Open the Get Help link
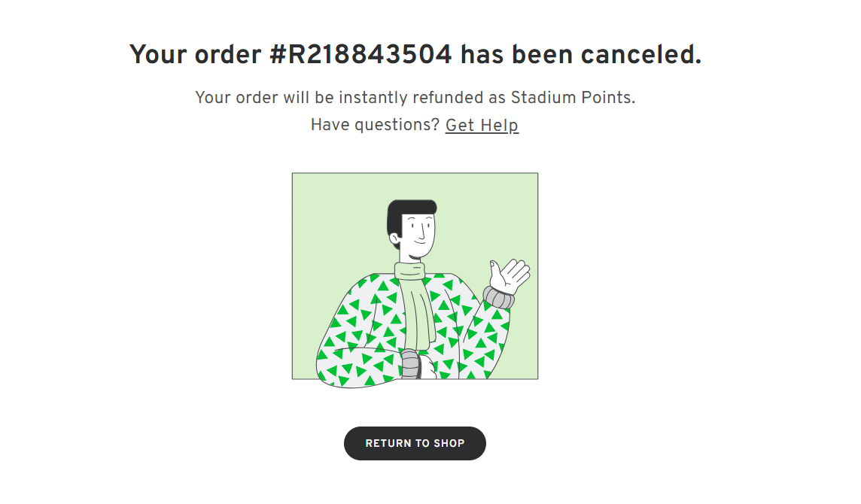The height and width of the screenshot is (504, 861). (x=482, y=125)
